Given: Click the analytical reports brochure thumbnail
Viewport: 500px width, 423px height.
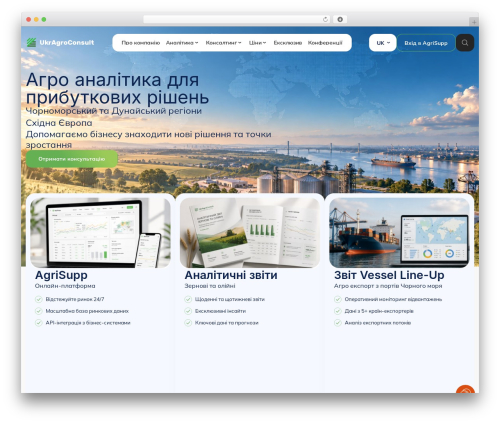Looking at the screenshot, I should pyautogui.click(x=250, y=233).
